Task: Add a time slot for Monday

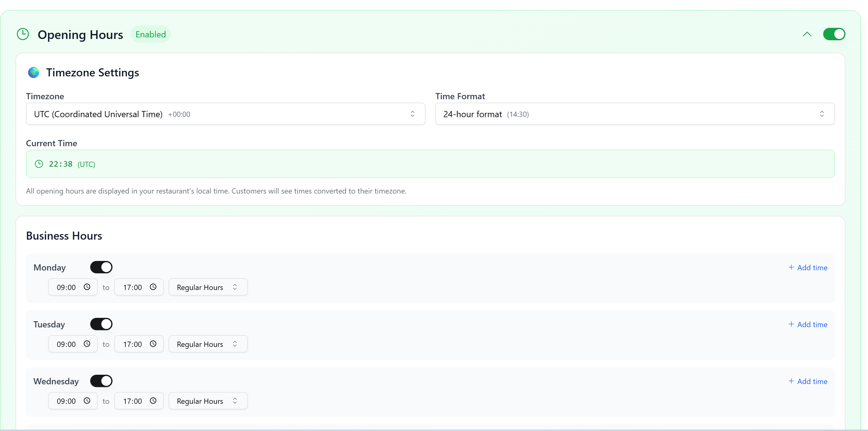Action: point(808,267)
